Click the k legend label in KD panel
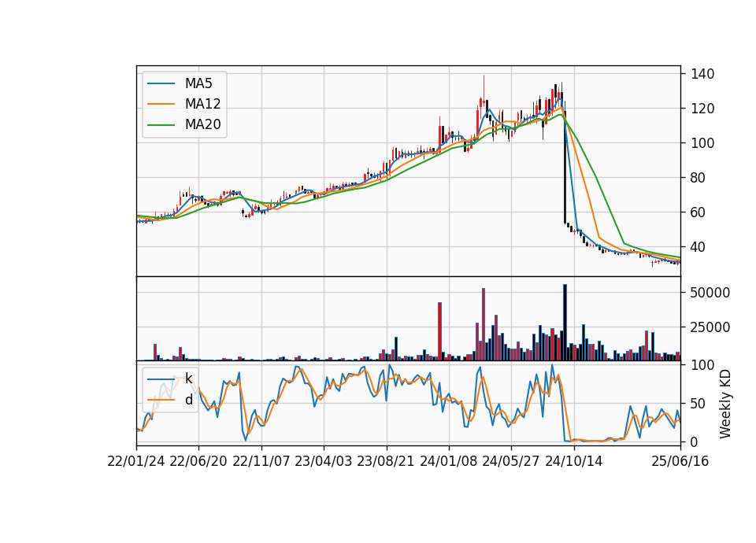The width and height of the screenshot is (756, 543). coord(188,379)
